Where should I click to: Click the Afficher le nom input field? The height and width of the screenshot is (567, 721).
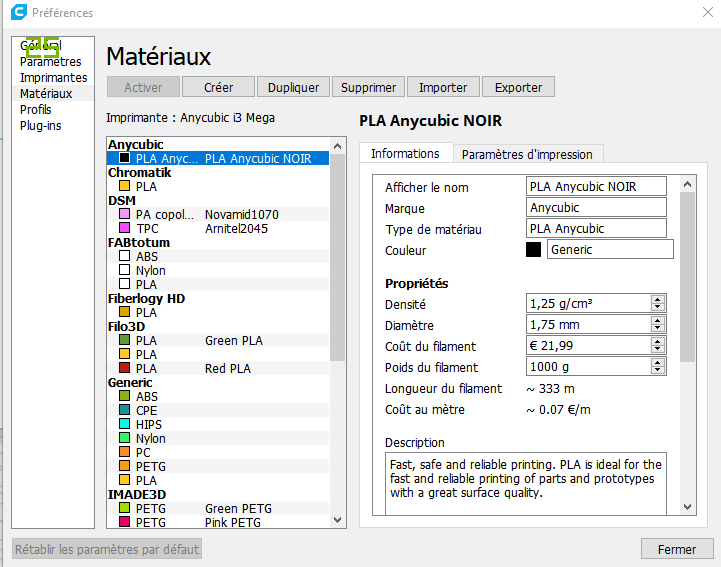(596, 186)
